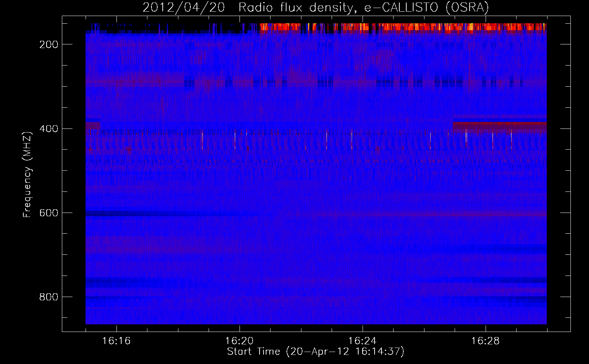Select the '800' frequency axis label
Screen dimensions: 589x364
[48, 297]
